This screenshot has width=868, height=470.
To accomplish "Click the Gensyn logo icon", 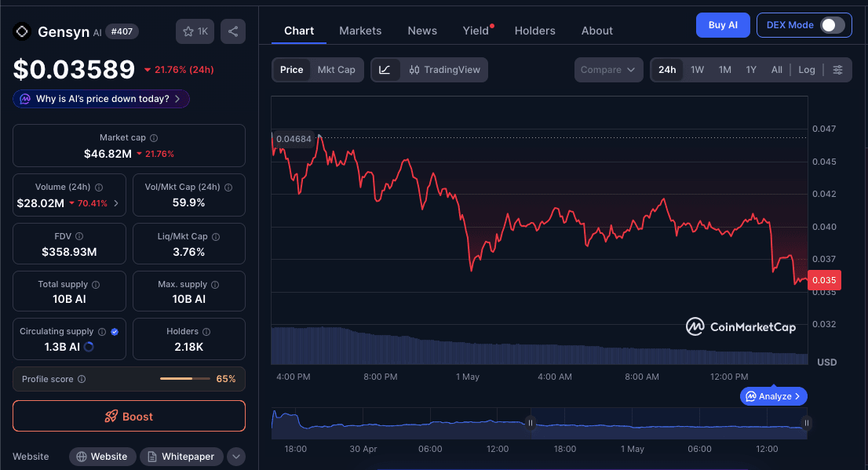I will click(x=22, y=31).
